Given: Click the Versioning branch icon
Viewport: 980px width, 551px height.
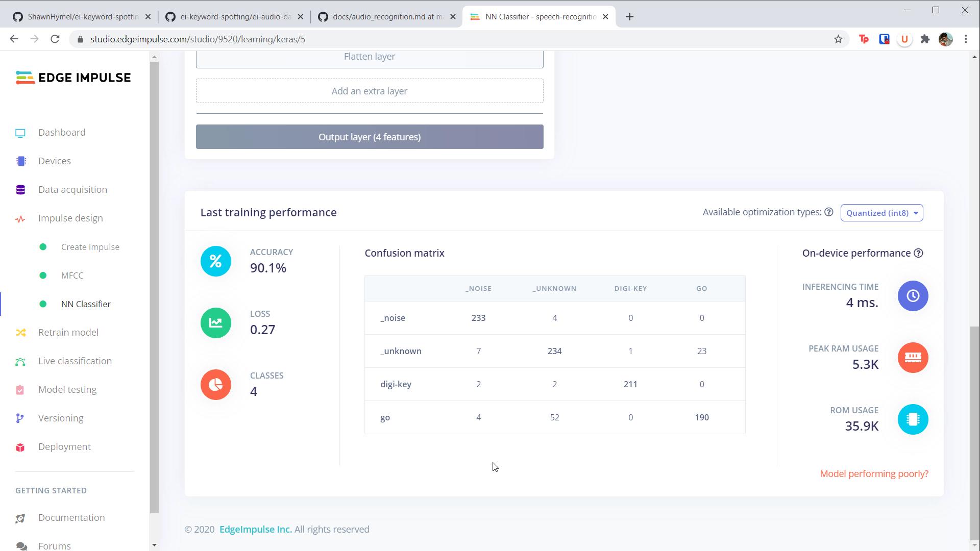Looking at the screenshot, I should (x=20, y=418).
